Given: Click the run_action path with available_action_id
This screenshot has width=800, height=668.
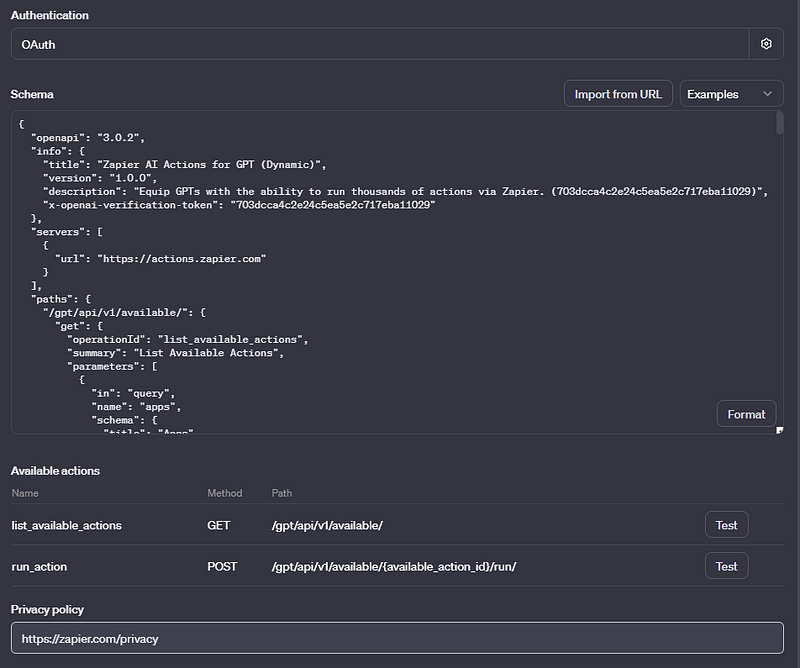Looking at the screenshot, I should point(393,566).
